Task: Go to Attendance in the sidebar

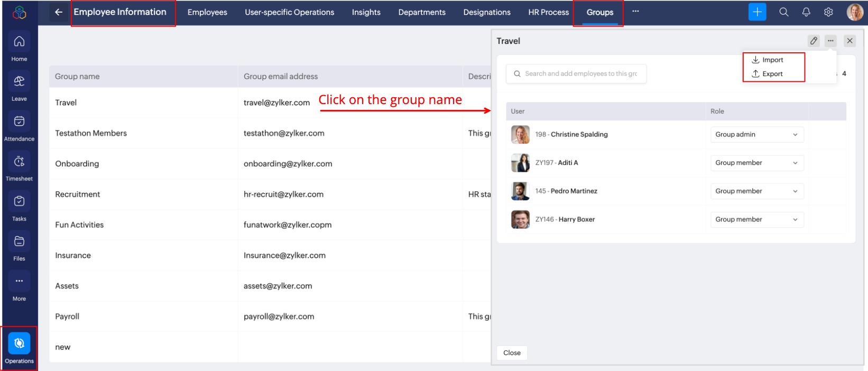Action: [19, 126]
